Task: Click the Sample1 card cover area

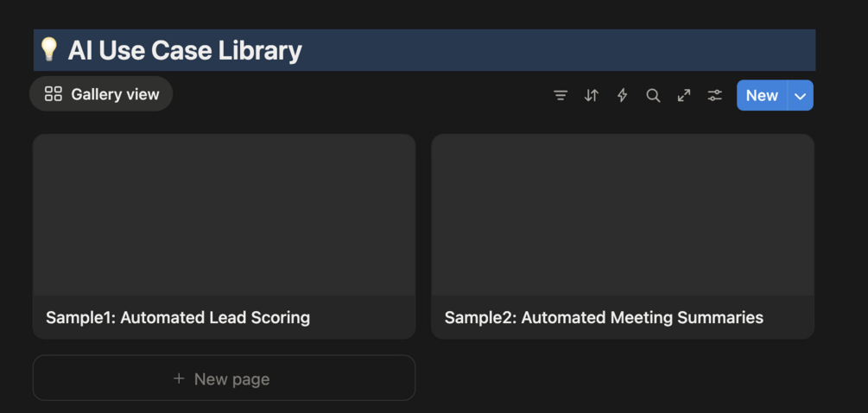Action: 224,214
